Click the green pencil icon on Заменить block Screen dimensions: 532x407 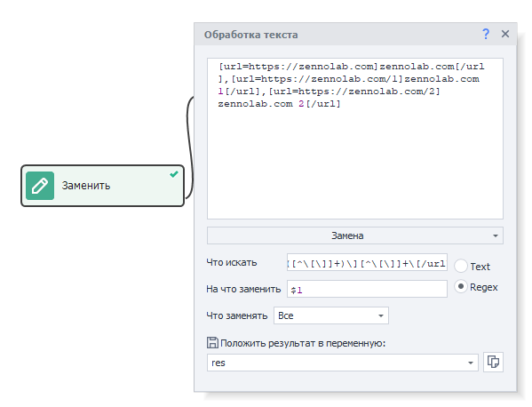40,186
